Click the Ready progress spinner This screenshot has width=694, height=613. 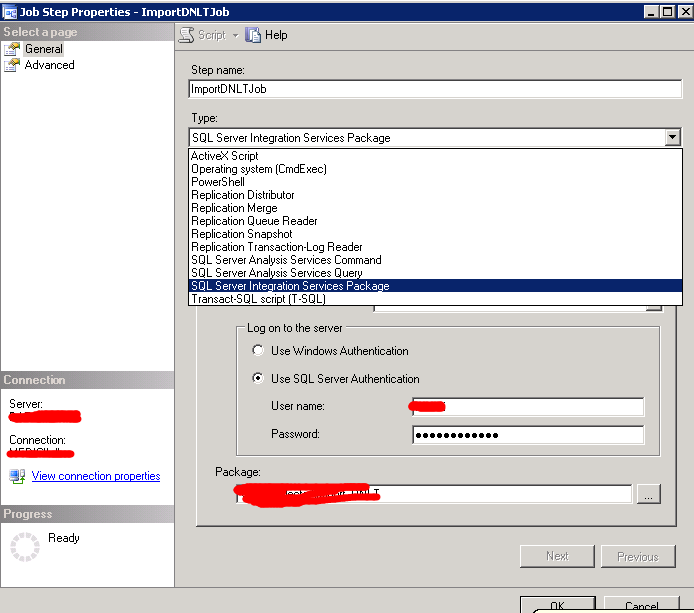click(25, 547)
